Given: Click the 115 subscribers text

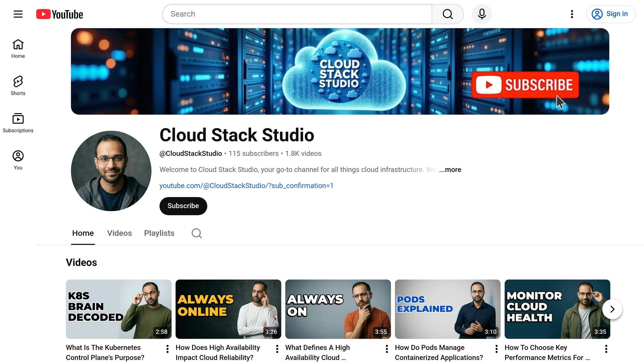Looking at the screenshot, I should pyautogui.click(x=253, y=153).
